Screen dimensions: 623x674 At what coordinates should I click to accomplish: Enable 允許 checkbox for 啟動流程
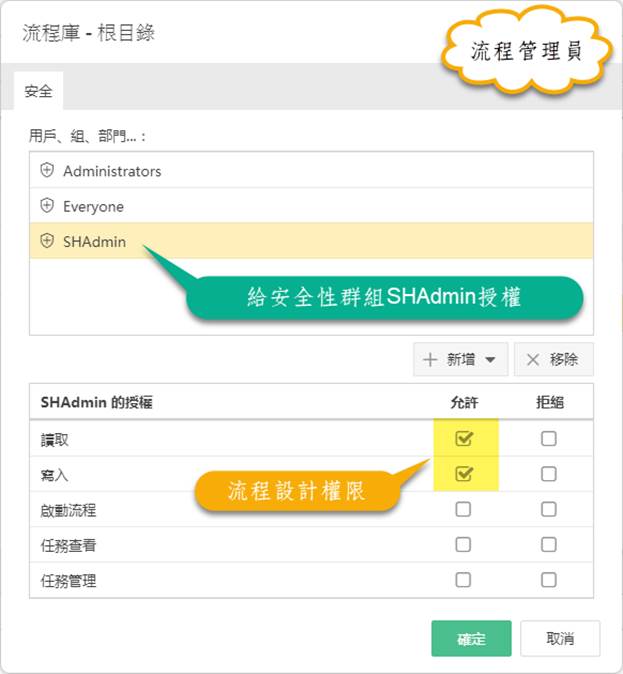pyautogui.click(x=463, y=509)
